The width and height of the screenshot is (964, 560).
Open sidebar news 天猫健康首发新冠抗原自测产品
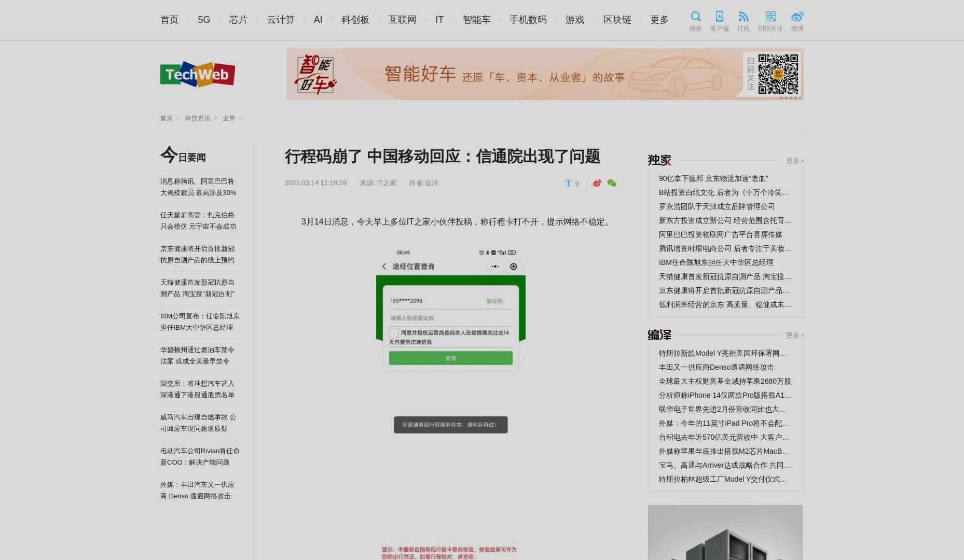(x=197, y=288)
